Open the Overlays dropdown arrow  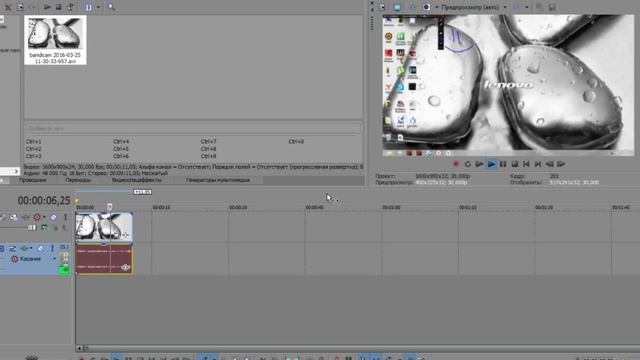[x=527, y=7]
